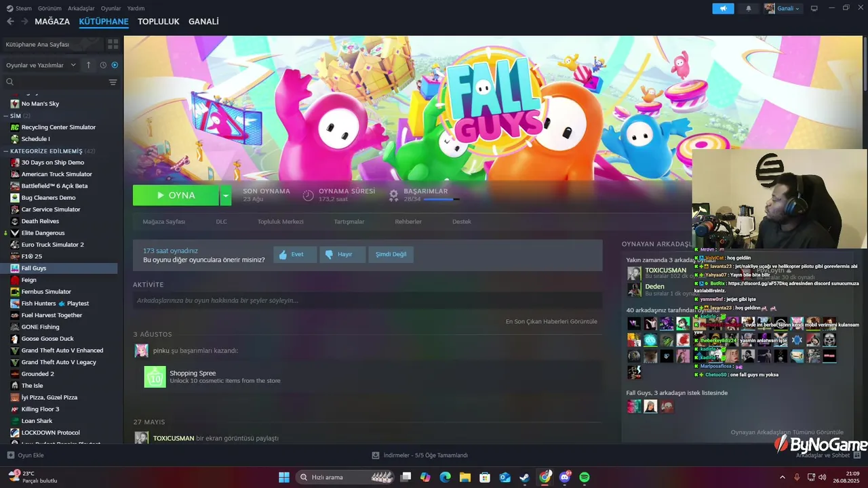This screenshot has height=488, width=868.
Task: Open İndirmeler downloads status
Action: tap(420, 455)
